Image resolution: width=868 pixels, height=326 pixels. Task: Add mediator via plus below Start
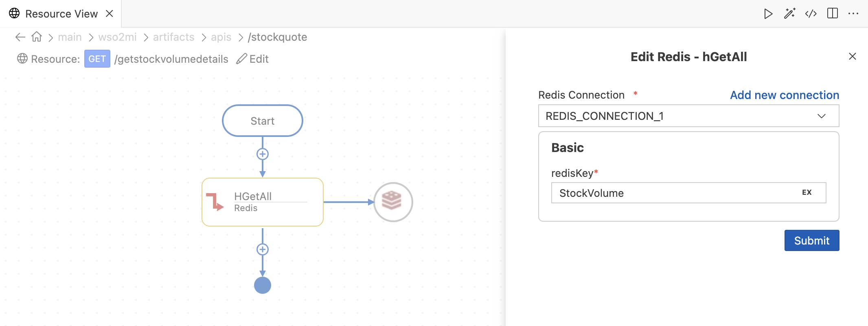263,154
